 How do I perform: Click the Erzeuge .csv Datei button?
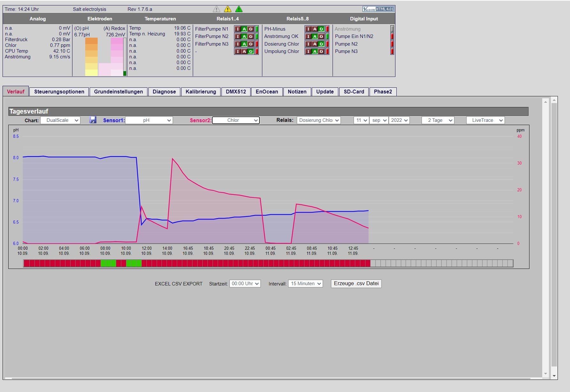pos(356,284)
